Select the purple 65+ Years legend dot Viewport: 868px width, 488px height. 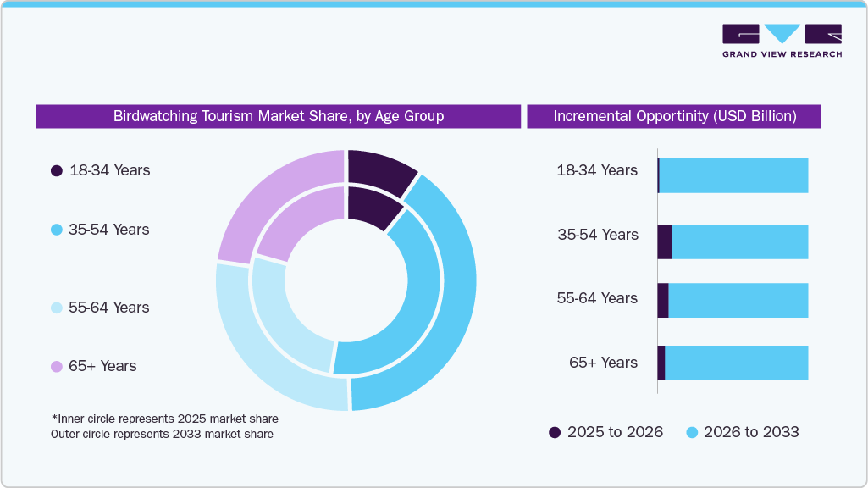tap(56, 366)
